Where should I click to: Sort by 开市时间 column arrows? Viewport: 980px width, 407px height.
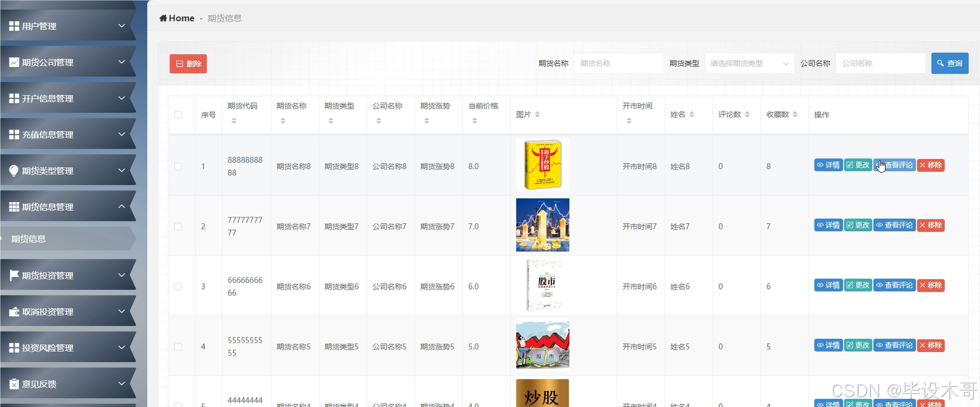pyautogui.click(x=629, y=121)
